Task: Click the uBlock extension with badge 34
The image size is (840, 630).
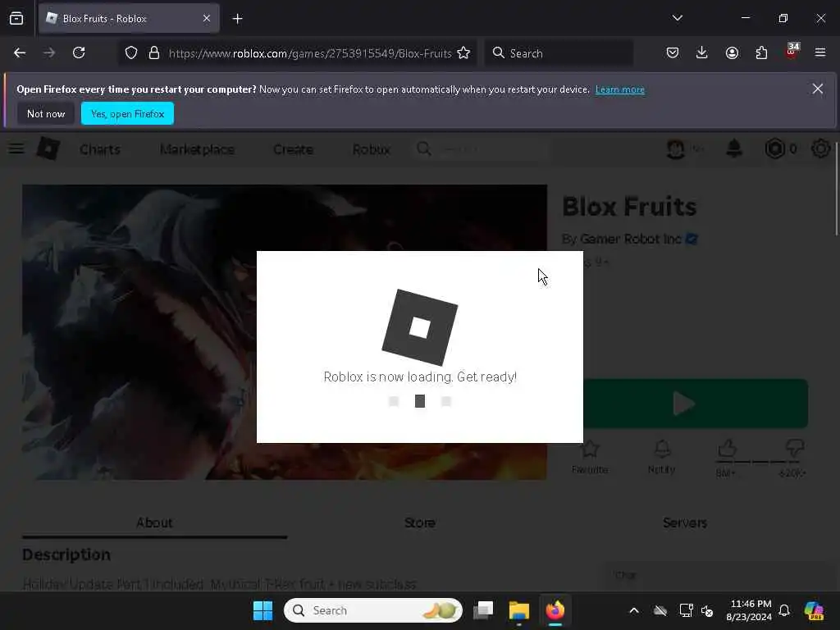Action: point(792,52)
